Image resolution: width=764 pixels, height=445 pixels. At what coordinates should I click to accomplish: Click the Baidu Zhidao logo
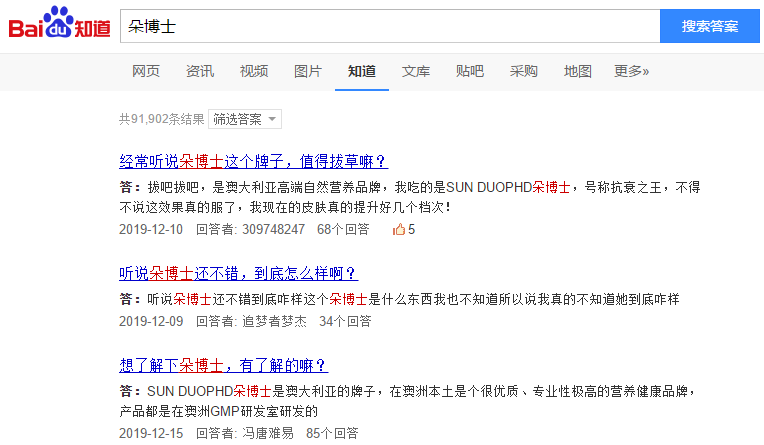pyautogui.click(x=59, y=23)
